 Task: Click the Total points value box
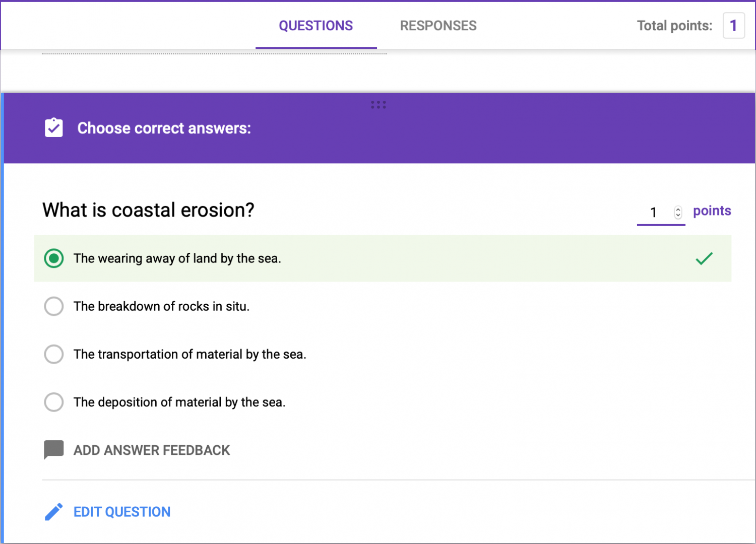734,25
